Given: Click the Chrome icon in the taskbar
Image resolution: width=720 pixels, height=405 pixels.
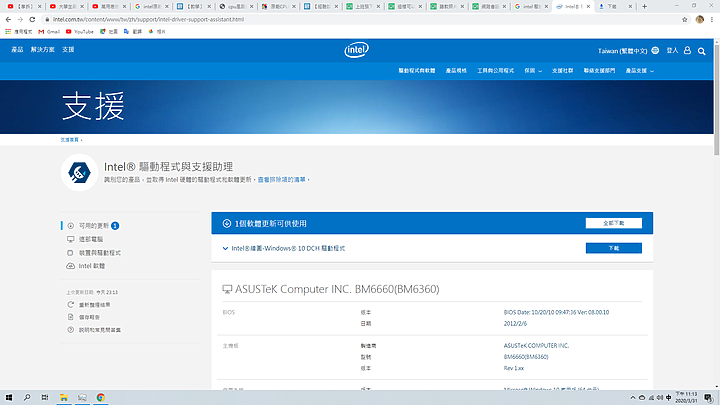Looking at the screenshot, I should (x=101, y=398).
